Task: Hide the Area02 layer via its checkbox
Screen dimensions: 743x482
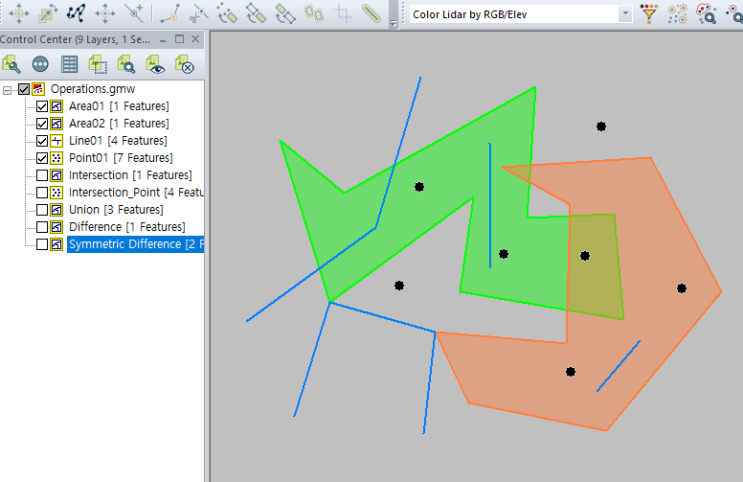Action: [x=42, y=124]
